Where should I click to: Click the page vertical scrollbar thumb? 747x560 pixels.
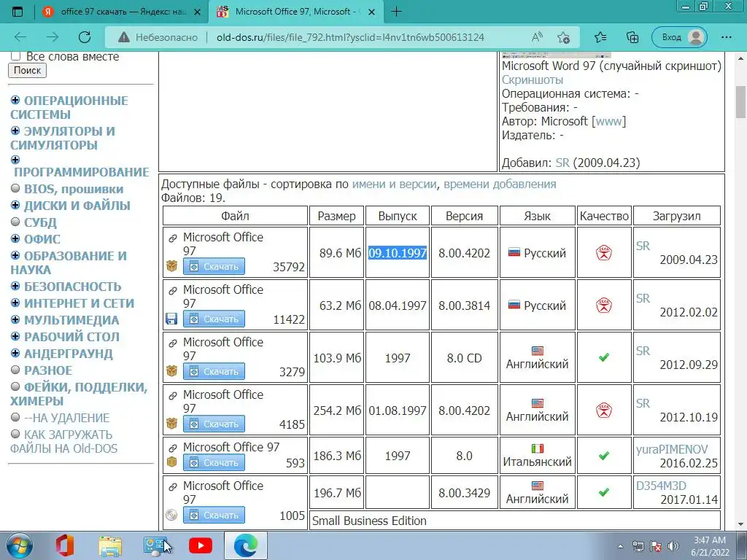pyautogui.click(x=740, y=102)
